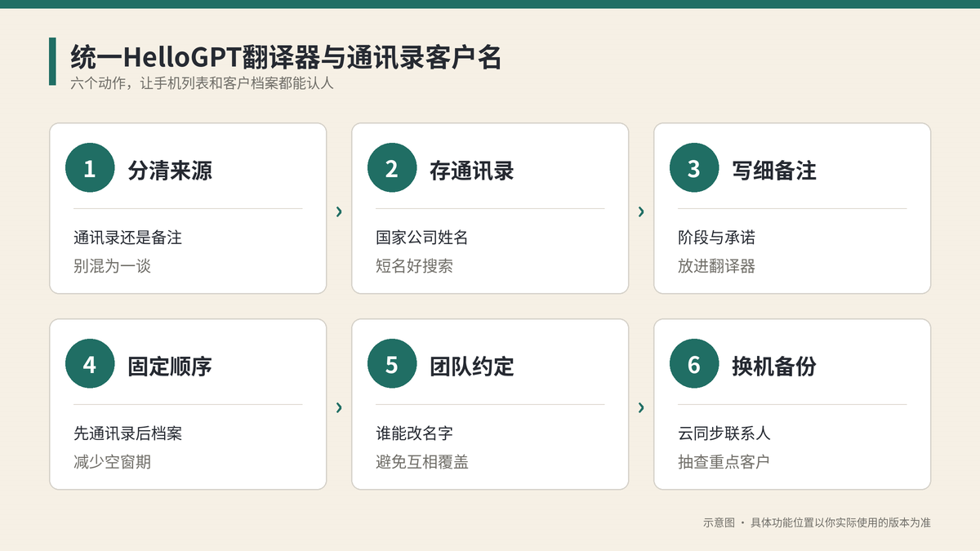Click the number 2 circle badge
Viewport: 980px width, 551px height.
coord(392,169)
